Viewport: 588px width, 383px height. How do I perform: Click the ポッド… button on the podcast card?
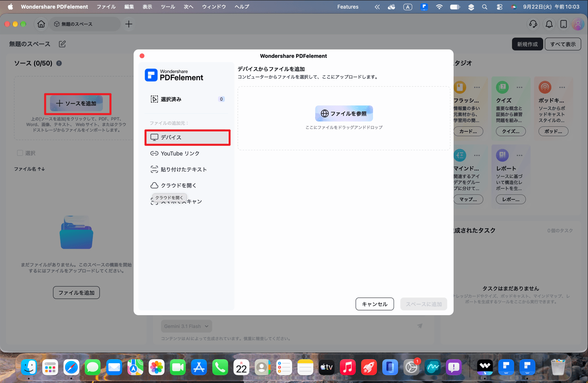[x=553, y=131]
